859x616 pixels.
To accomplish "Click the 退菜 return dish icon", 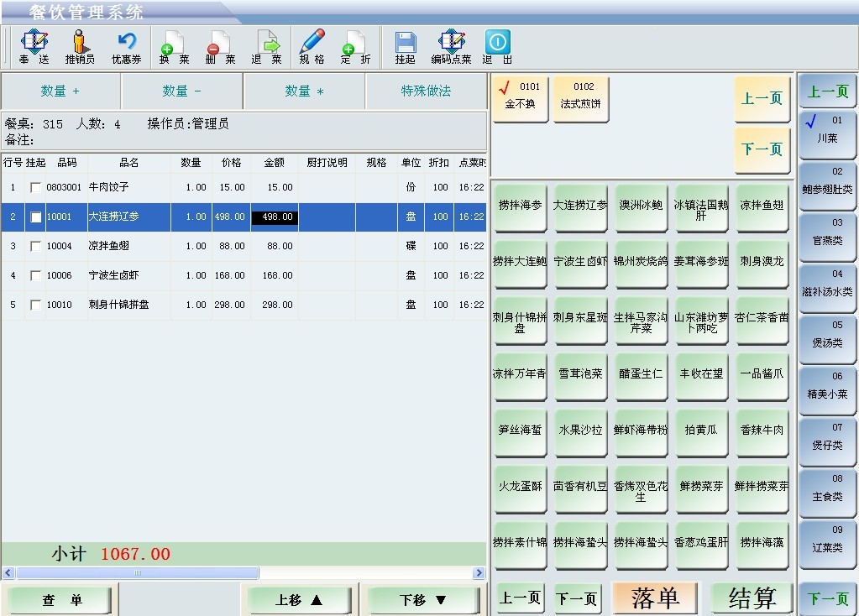I will pyautogui.click(x=267, y=47).
